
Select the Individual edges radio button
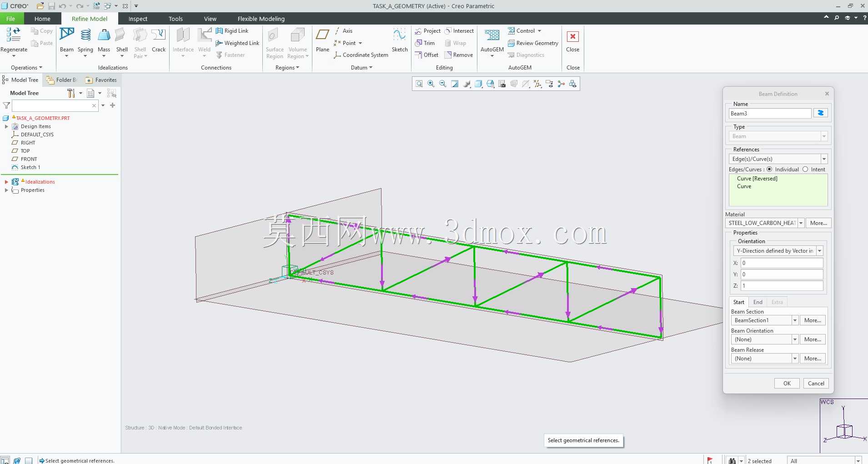pyautogui.click(x=769, y=170)
